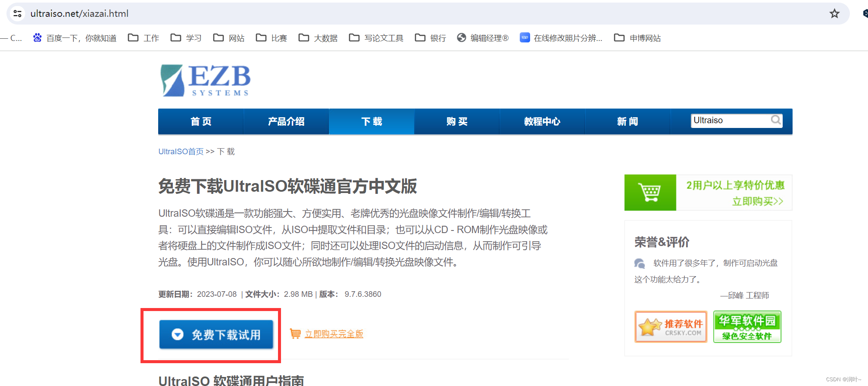Viewport: 868px width, 386px height.
Task: Click the 2用户以上享特价优惠 promo text
Action: (735, 185)
